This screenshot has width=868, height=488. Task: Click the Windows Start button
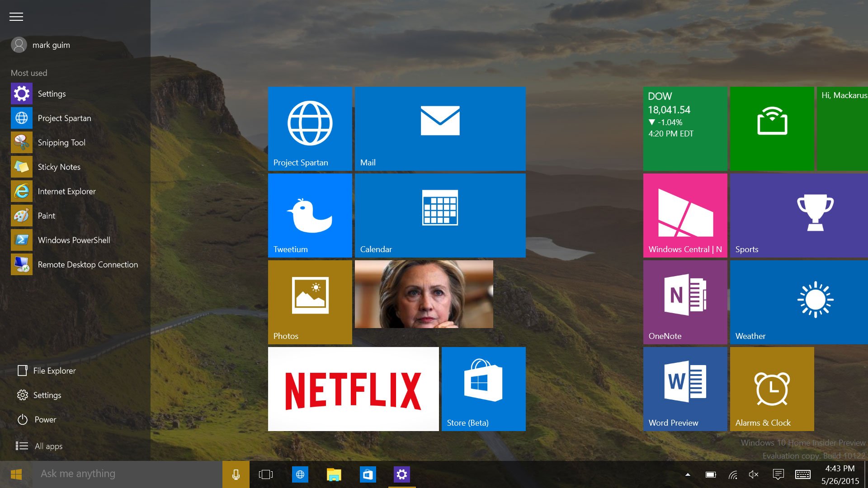click(x=16, y=474)
